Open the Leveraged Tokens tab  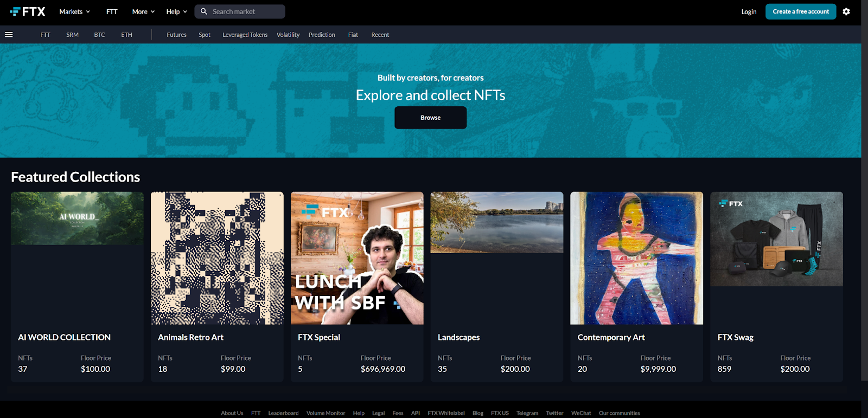pos(245,35)
